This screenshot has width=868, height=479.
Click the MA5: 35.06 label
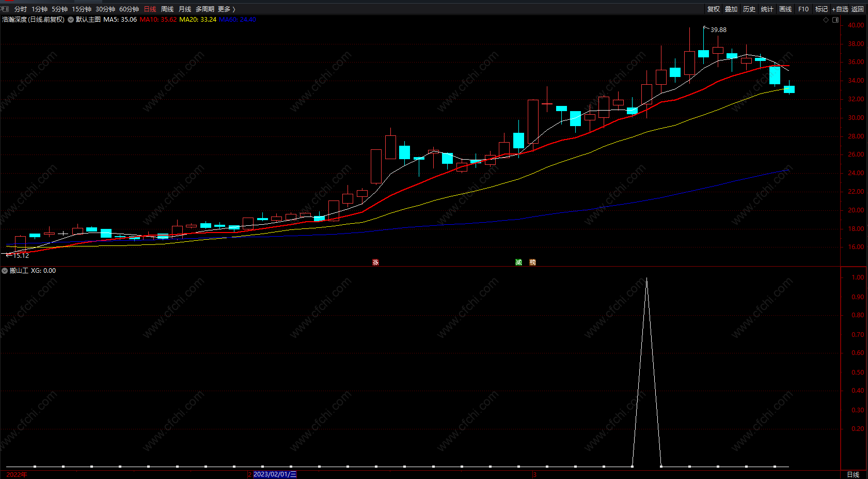click(x=120, y=20)
